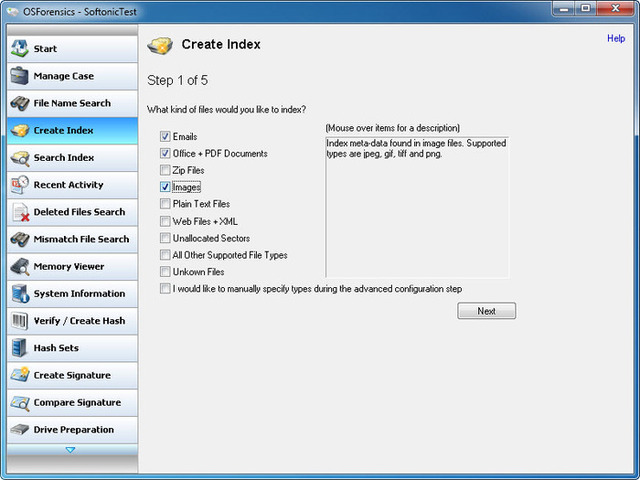Enable the Unkown Files checkbox
The width and height of the screenshot is (640, 480).
click(x=165, y=272)
